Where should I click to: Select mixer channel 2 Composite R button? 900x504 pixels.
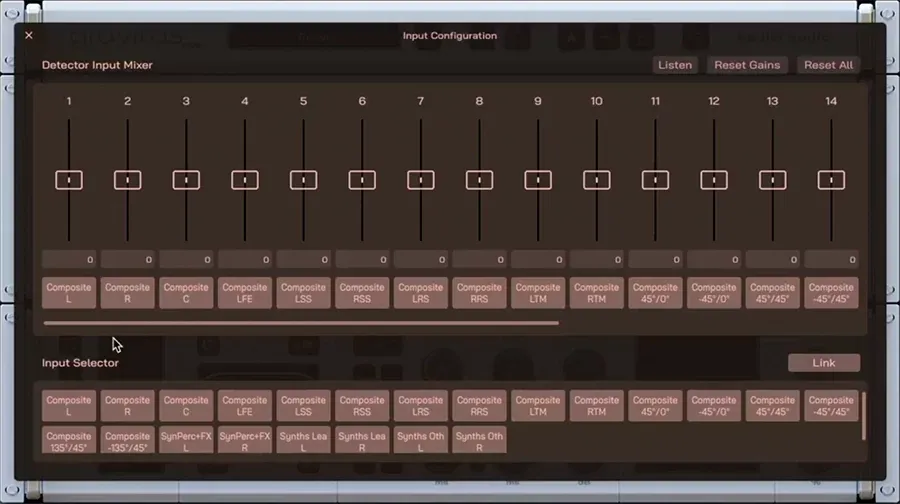[x=127, y=293]
